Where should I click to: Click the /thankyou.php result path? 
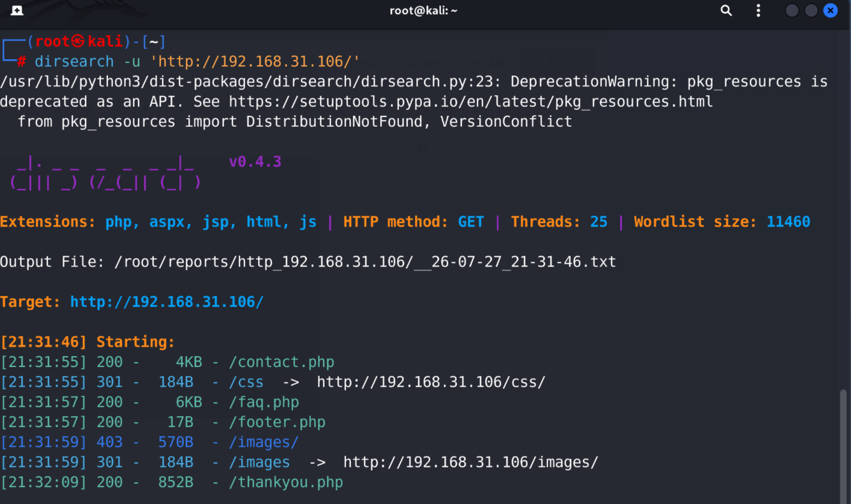click(286, 482)
